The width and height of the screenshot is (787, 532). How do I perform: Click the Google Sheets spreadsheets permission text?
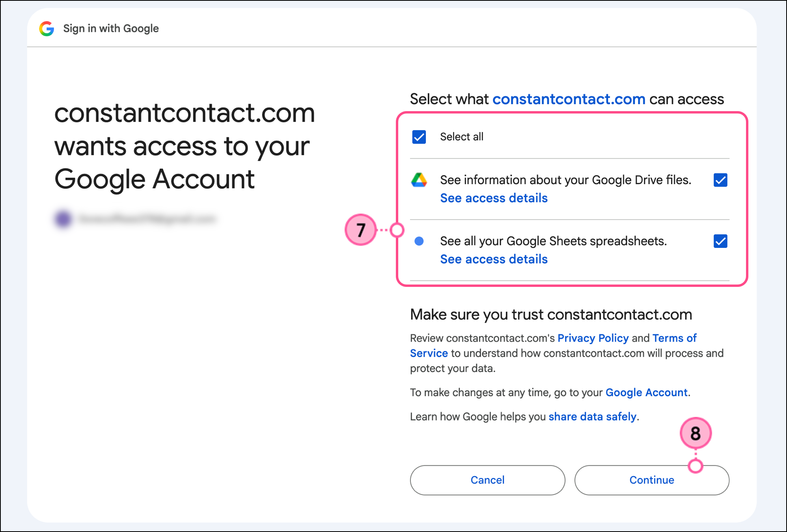[554, 241]
